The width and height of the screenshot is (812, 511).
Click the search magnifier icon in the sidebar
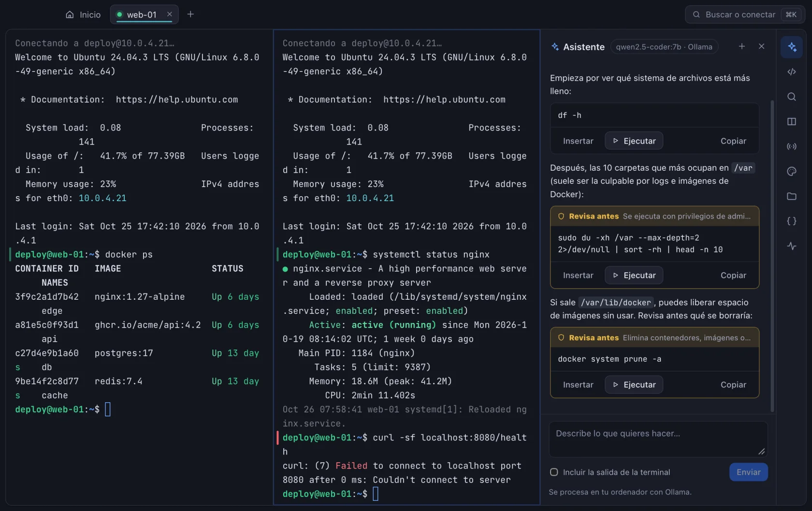coord(792,97)
